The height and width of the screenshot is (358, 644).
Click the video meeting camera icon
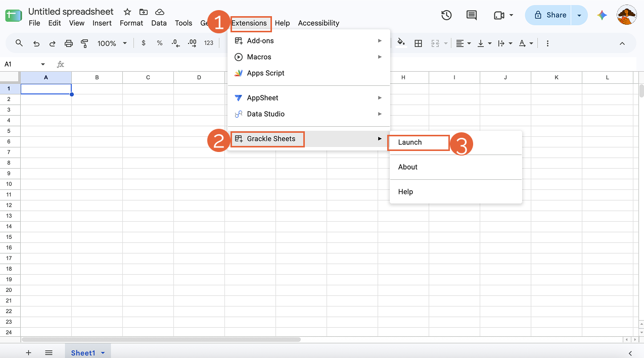click(x=499, y=15)
